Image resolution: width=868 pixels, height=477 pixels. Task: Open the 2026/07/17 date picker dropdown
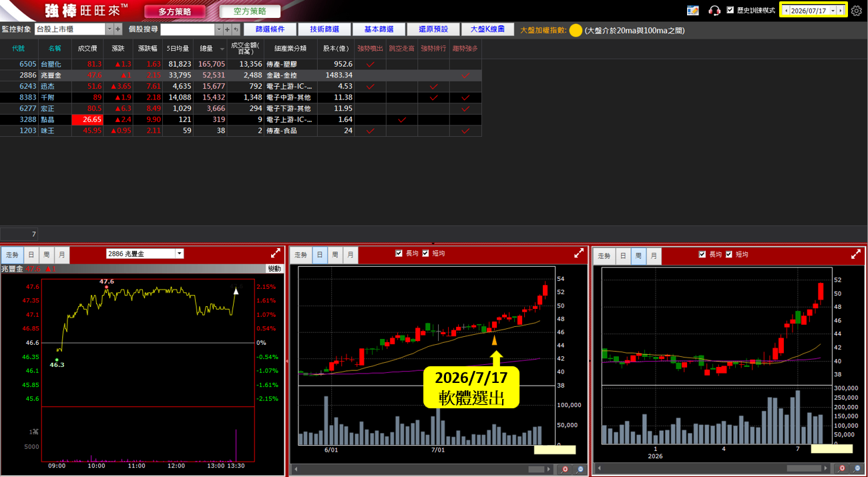tap(833, 11)
